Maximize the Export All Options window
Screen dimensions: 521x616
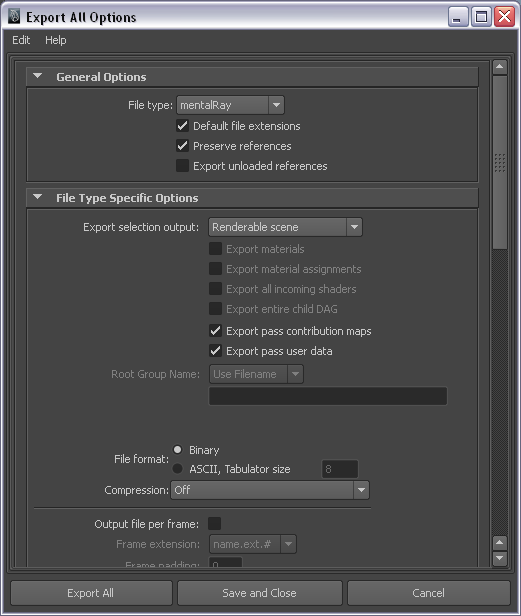[481, 17]
